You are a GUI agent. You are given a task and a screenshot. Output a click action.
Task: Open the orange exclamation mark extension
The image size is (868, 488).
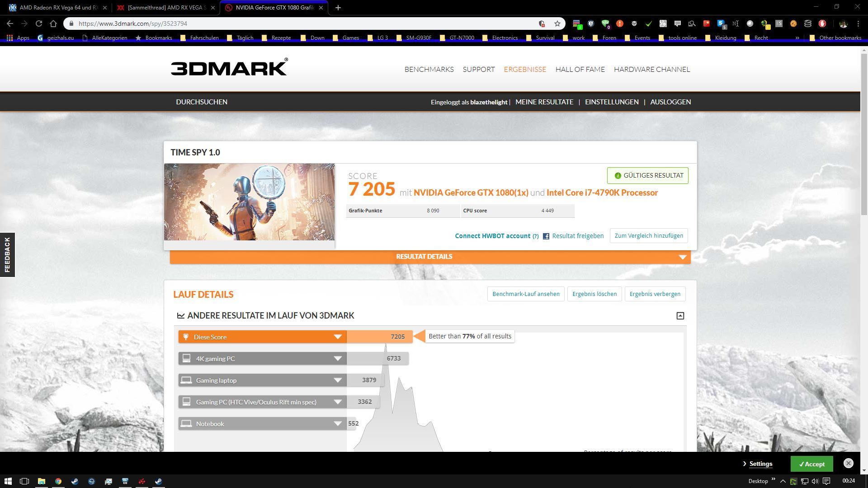pyautogui.click(x=620, y=23)
